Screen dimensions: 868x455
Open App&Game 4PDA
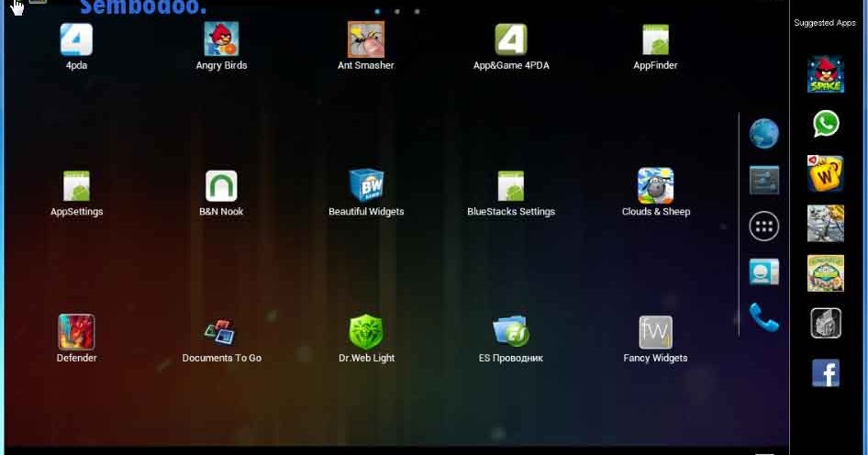click(x=511, y=39)
